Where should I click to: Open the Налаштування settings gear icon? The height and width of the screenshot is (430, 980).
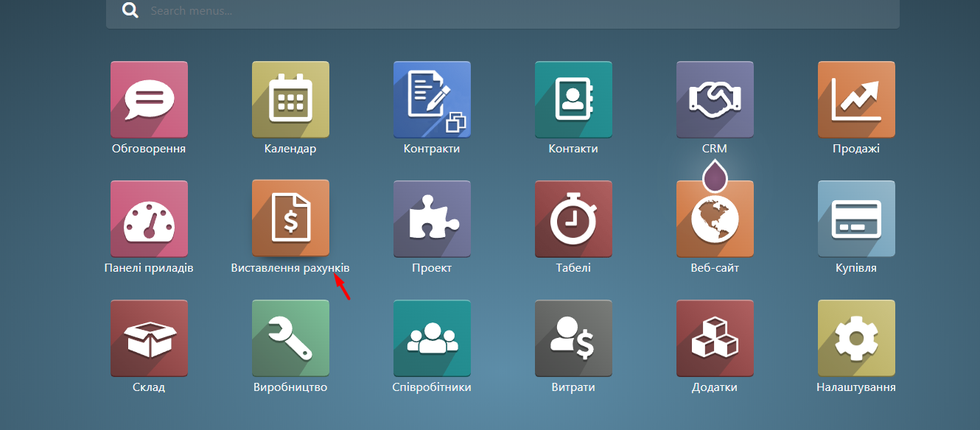click(x=856, y=338)
